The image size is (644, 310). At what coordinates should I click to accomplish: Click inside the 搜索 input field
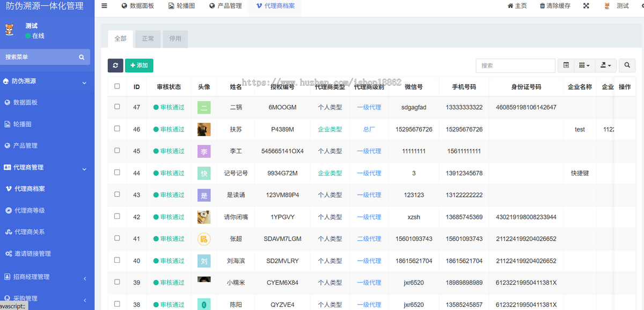tap(515, 65)
